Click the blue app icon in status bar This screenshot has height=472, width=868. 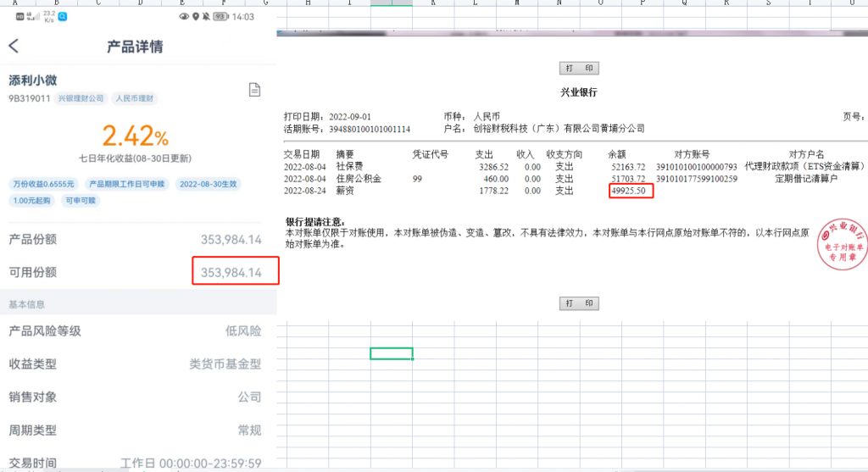63,17
